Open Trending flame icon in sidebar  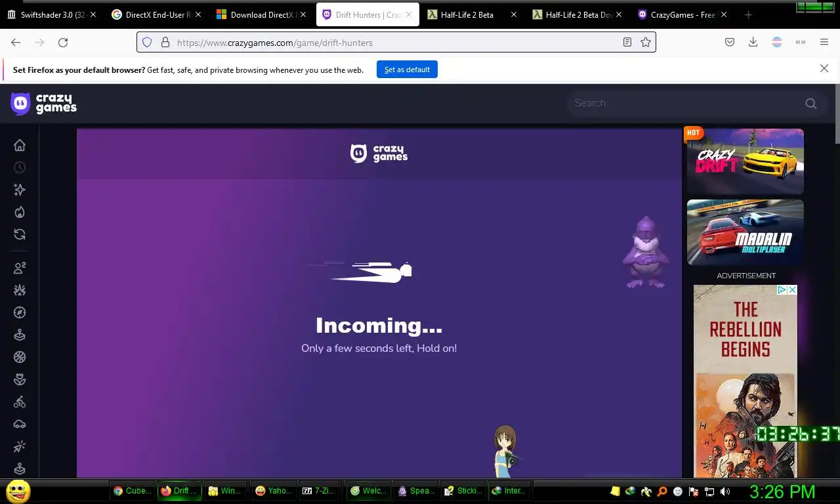tap(20, 212)
